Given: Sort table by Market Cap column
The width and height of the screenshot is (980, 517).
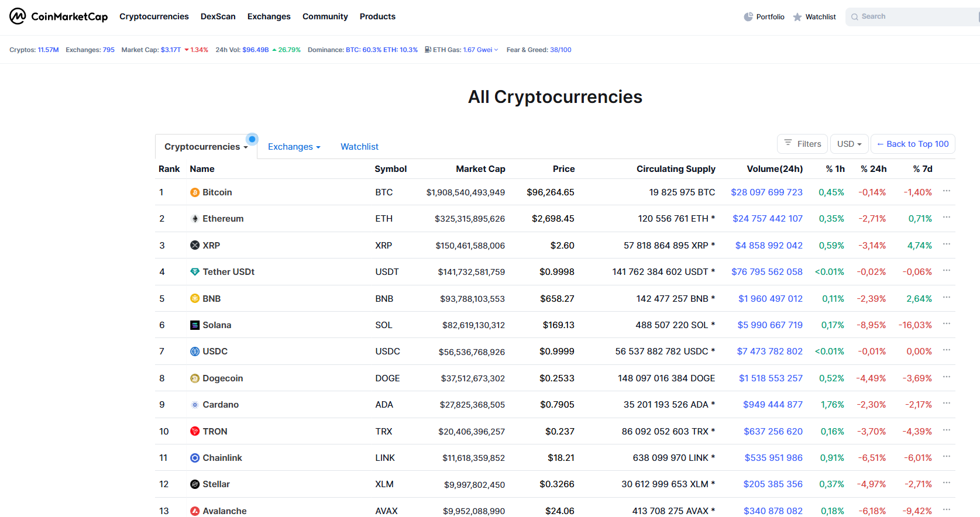Looking at the screenshot, I should (480, 169).
